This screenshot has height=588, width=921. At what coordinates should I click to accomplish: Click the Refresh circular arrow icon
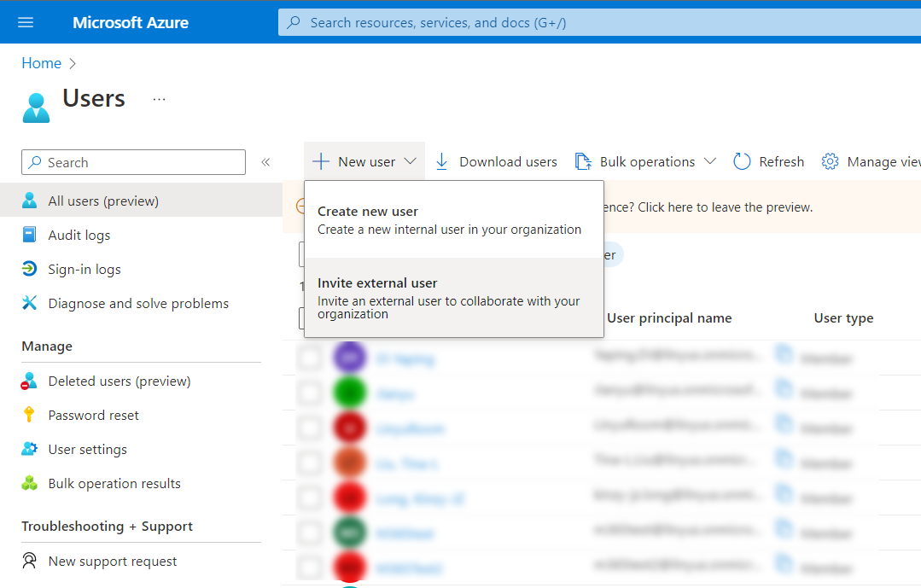(x=742, y=161)
